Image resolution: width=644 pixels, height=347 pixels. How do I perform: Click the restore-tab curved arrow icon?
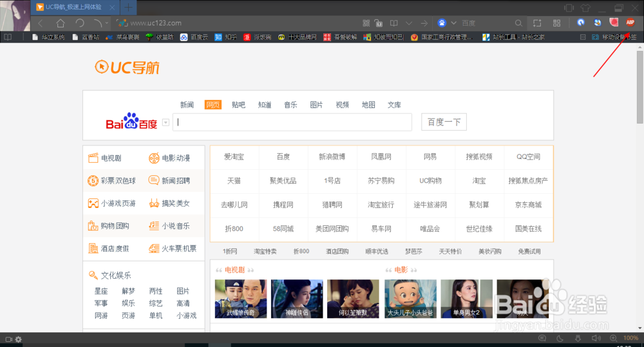tap(98, 23)
